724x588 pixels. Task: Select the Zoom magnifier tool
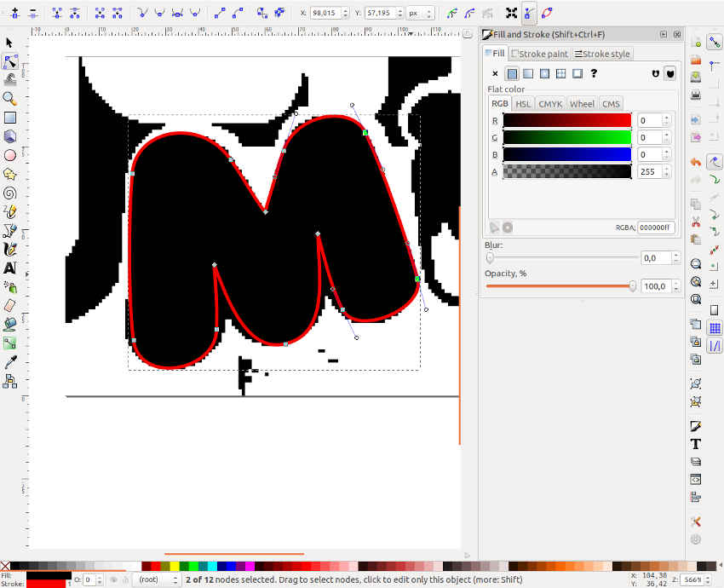point(9,98)
